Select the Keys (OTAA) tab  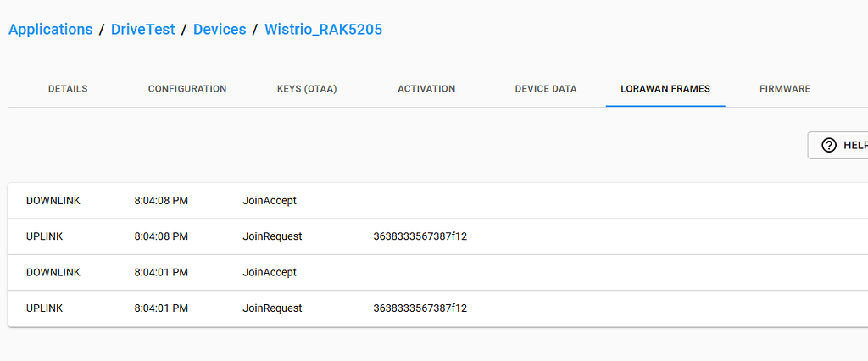point(307,89)
